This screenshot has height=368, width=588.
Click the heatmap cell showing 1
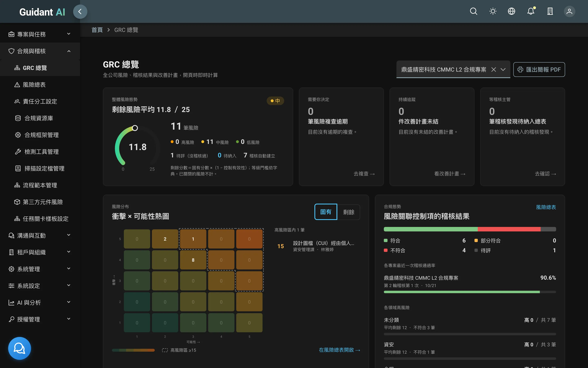pyautogui.click(x=193, y=239)
